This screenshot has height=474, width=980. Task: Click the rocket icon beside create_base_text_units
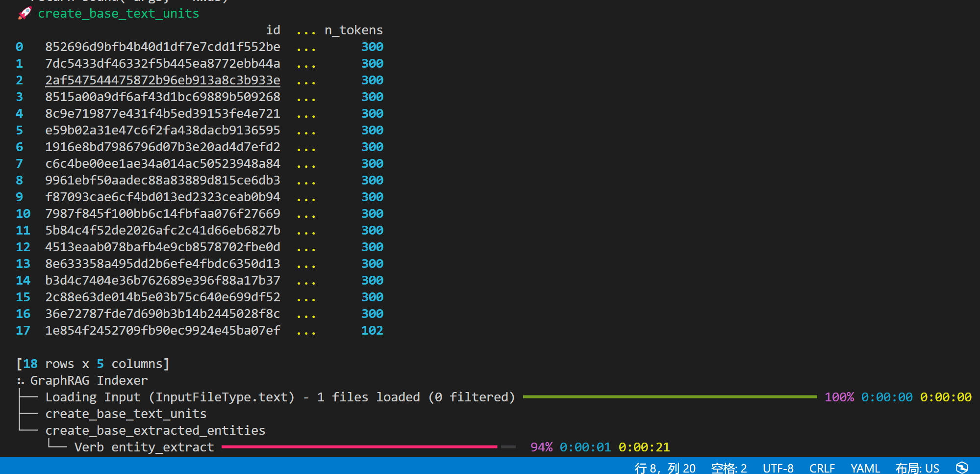pyautogui.click(x=25, y=13)
